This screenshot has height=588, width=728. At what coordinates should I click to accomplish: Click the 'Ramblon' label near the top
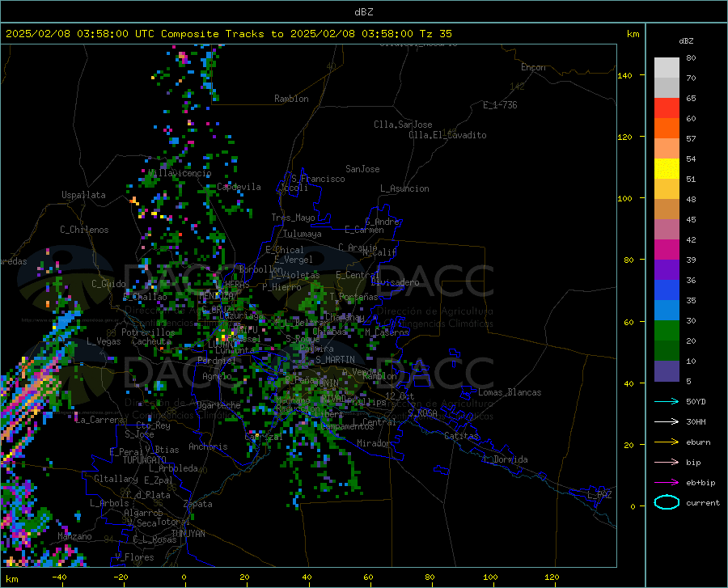point(291,99)
